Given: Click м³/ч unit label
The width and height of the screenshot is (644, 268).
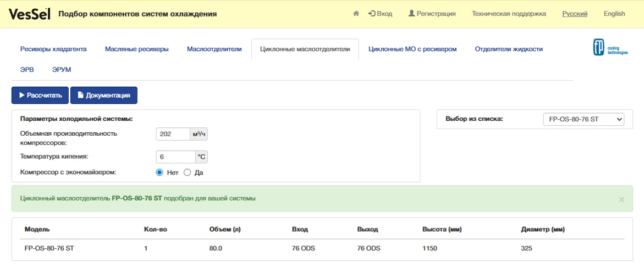Looking at the screenshot, I should 199,134.
